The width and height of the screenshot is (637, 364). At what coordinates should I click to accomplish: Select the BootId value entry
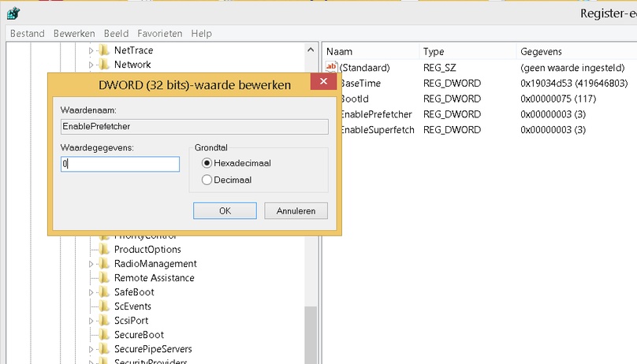coord(355,98)
